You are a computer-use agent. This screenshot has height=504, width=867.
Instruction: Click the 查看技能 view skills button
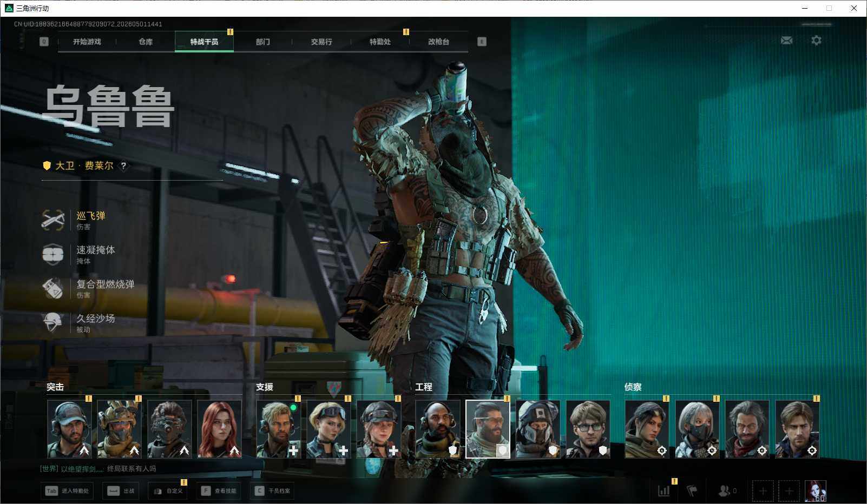click(219, 491)
